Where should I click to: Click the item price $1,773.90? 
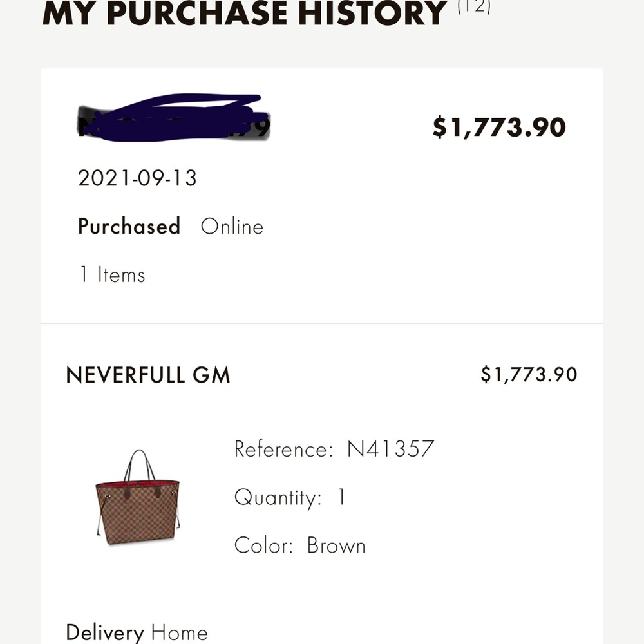[530, 374]
